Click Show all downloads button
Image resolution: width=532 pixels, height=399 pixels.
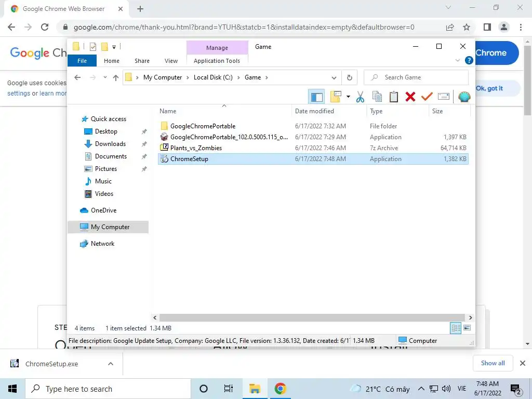point(493,363)
